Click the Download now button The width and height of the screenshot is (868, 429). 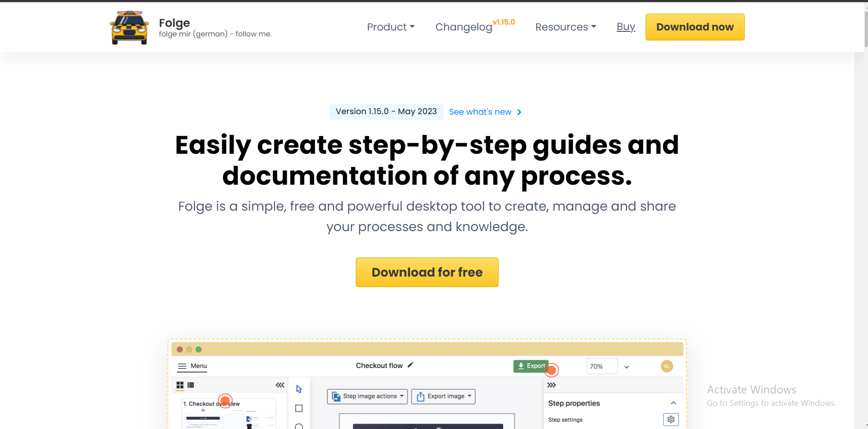pyautogui.click(x=695, y=27)
